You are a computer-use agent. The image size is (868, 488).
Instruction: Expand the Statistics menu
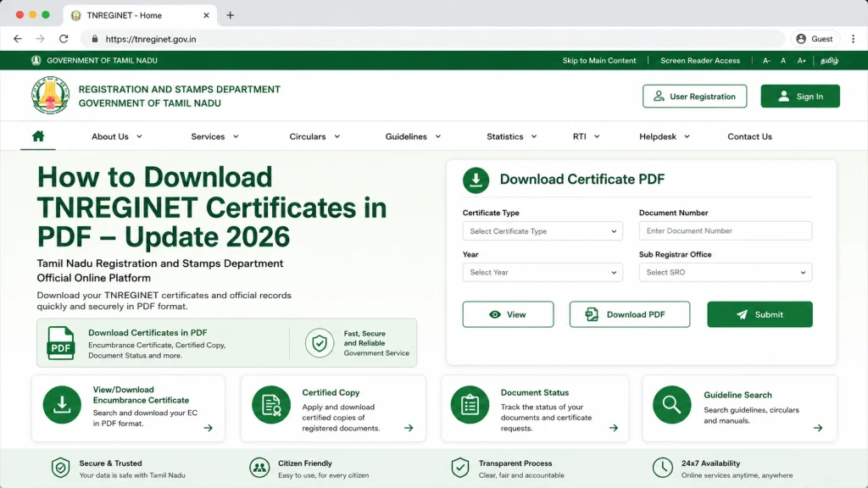(x=511, y=136)
